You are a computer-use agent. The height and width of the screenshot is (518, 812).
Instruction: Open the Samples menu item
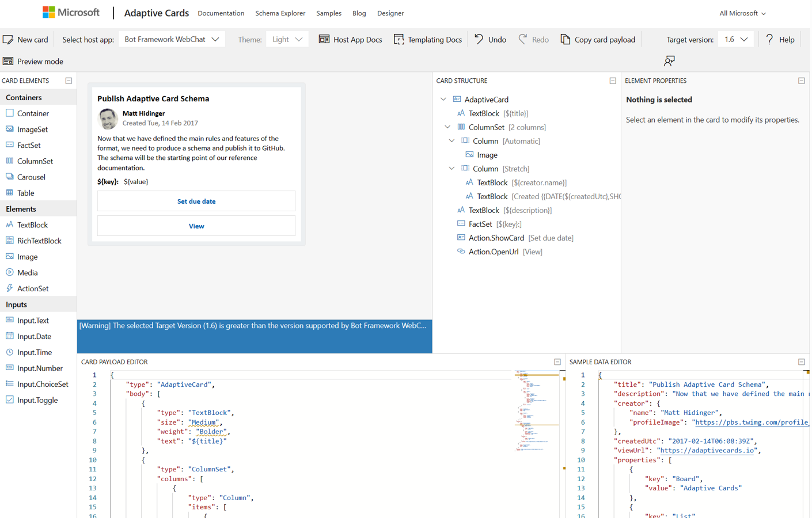click(328, 13)
